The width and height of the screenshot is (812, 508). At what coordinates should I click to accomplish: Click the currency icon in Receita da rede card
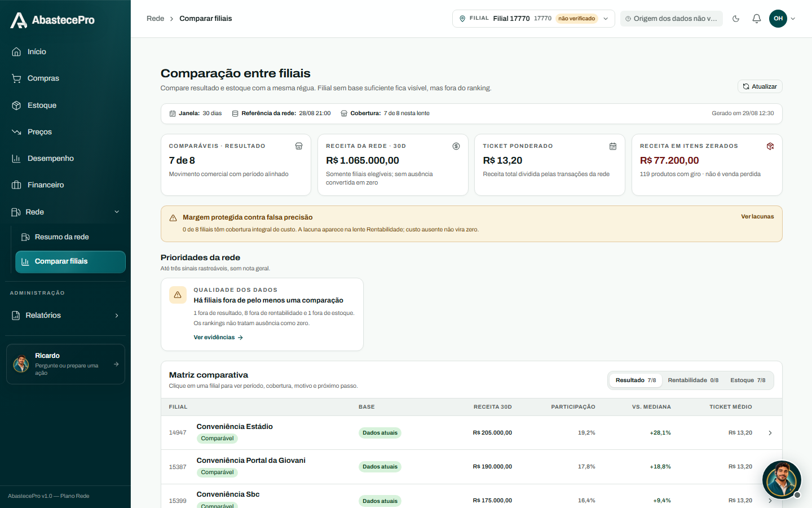coord(456,146)
